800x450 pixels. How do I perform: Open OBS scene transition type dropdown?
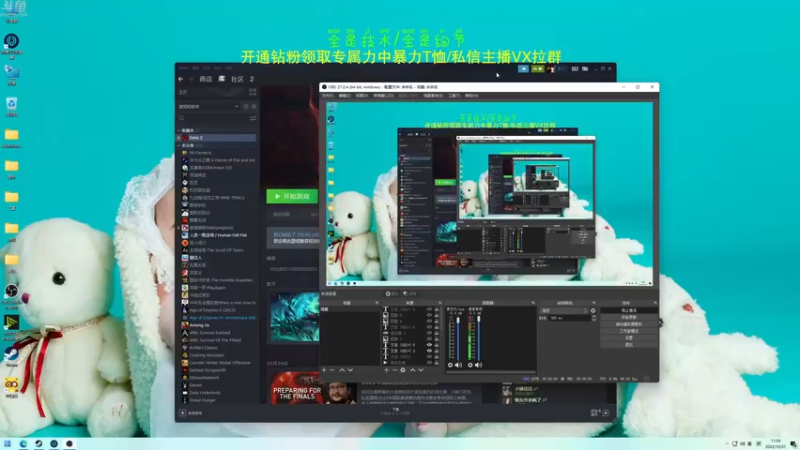(564, 310)
